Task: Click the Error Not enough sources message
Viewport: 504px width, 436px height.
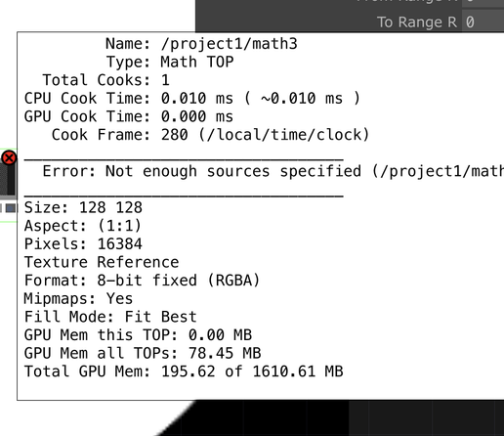Action: tap(273, 171)
